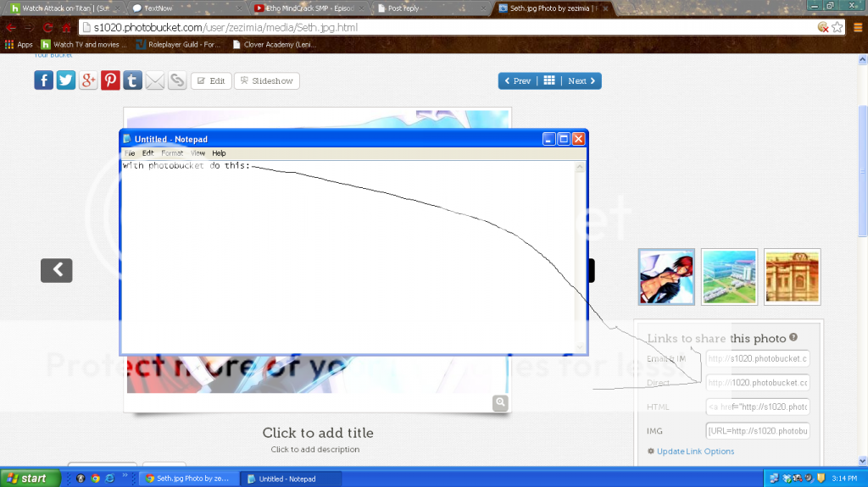
Task: Open the album grid view icon
Action: [549, 80]
